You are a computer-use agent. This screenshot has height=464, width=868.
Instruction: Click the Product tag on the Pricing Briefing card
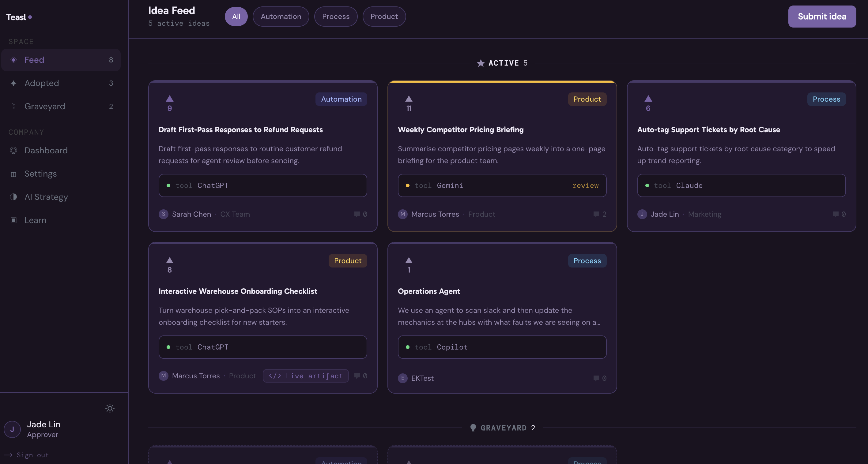[587, 99]
